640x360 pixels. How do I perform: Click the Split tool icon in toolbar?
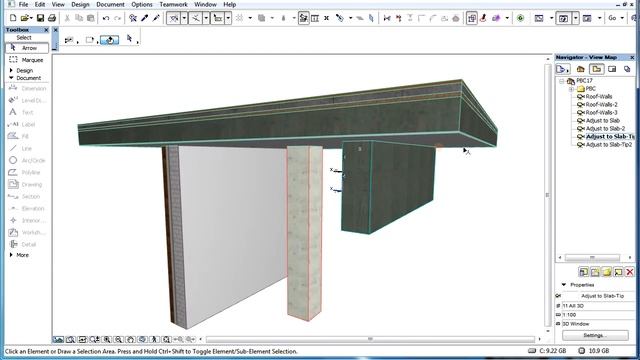pos(387,18)
